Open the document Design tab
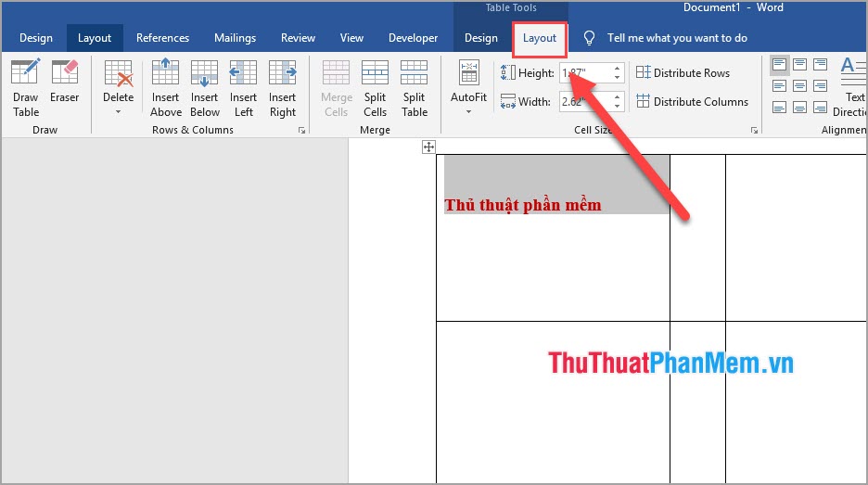The width and height of the screenshot is (868, 485). click(x=36, y=38)
